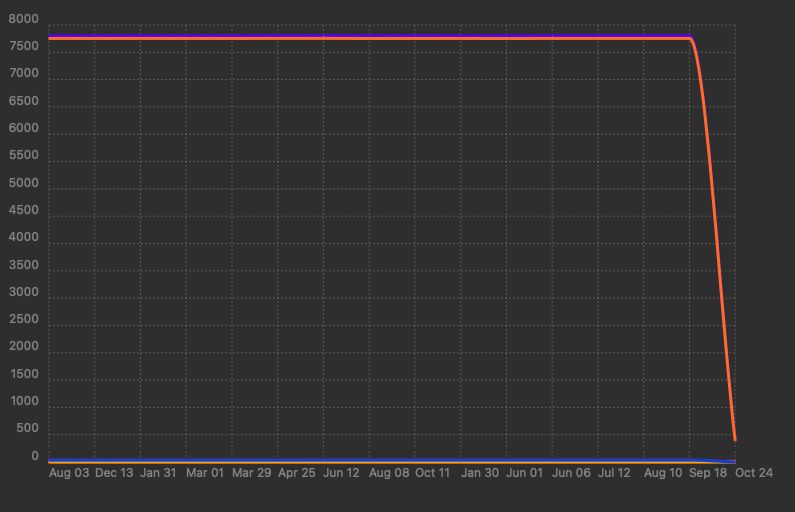Click the 4000 y-axis label

(23, 237)
